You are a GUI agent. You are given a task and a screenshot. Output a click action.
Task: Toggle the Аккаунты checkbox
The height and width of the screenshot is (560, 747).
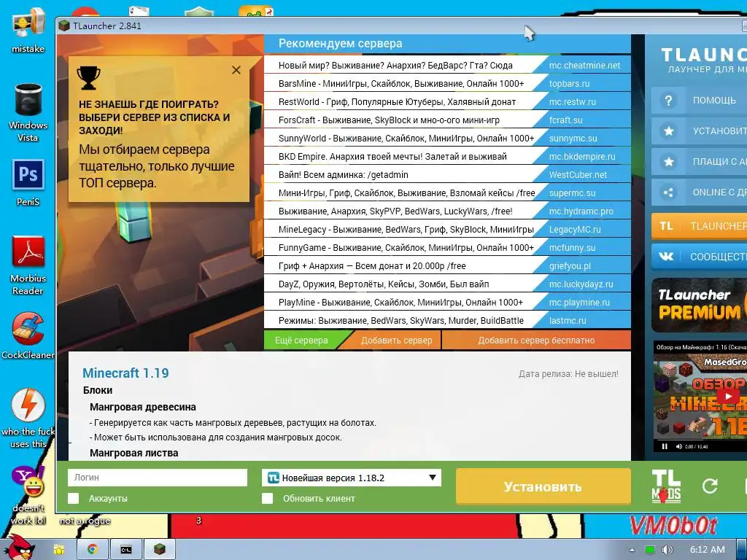[74, 499]
